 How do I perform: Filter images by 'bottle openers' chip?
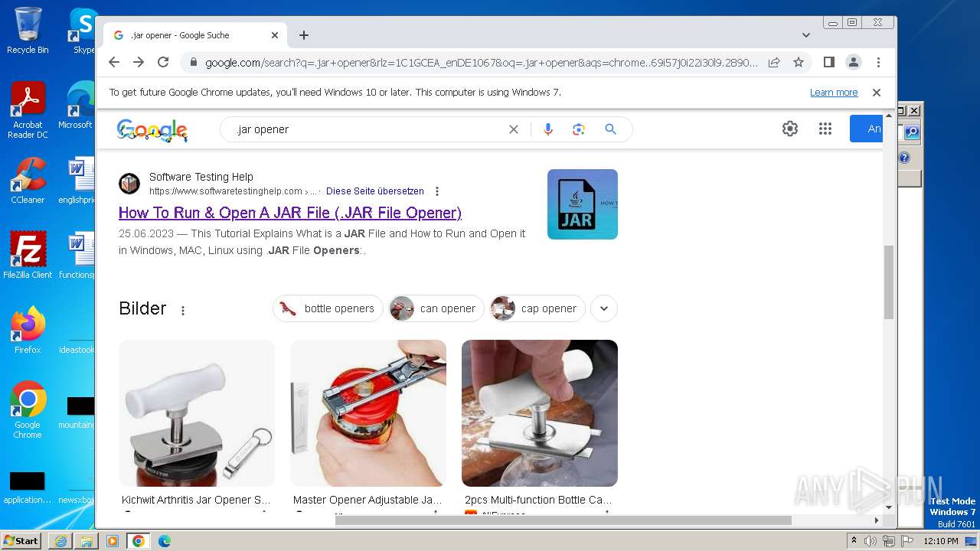[x=328, y=308]
